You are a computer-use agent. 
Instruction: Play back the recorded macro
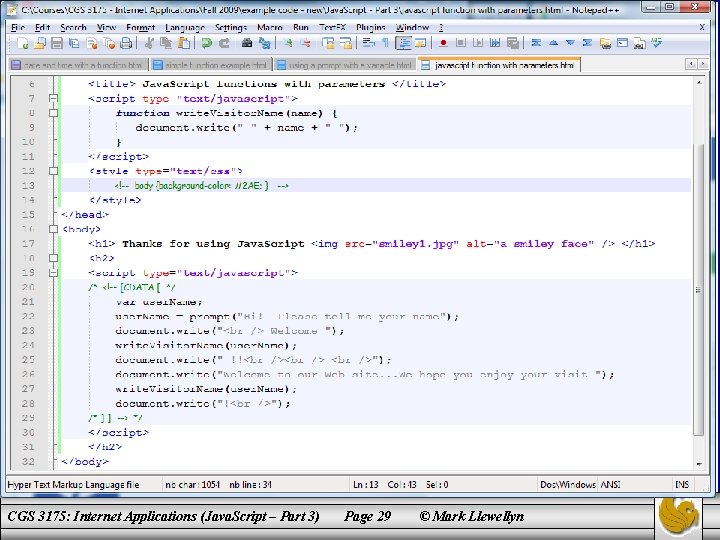tap(478, 43)
